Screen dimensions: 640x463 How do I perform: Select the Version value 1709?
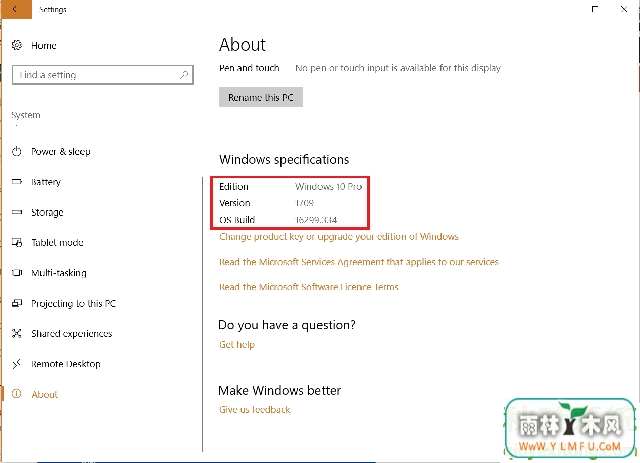click(304, 203)
